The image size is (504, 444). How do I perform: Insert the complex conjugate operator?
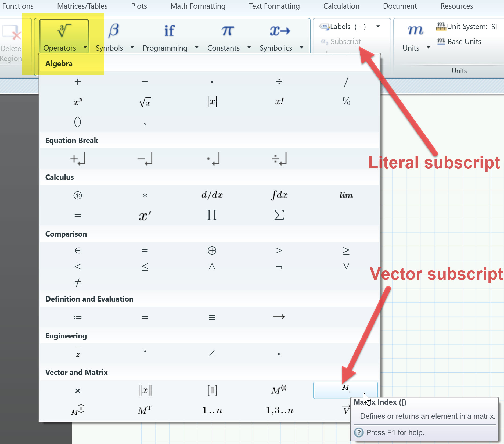tap(78, 353)
